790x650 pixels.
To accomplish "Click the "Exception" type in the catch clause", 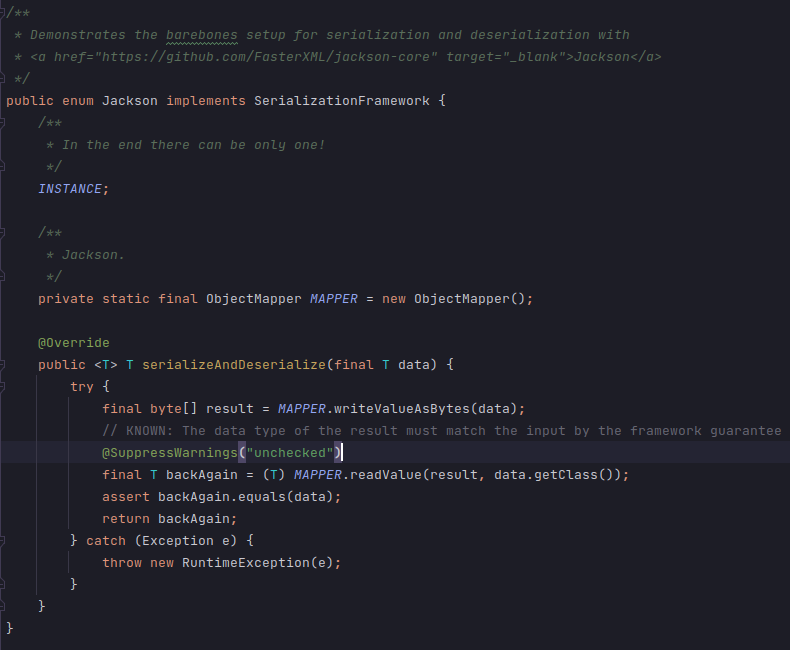I will coord(178,541).
